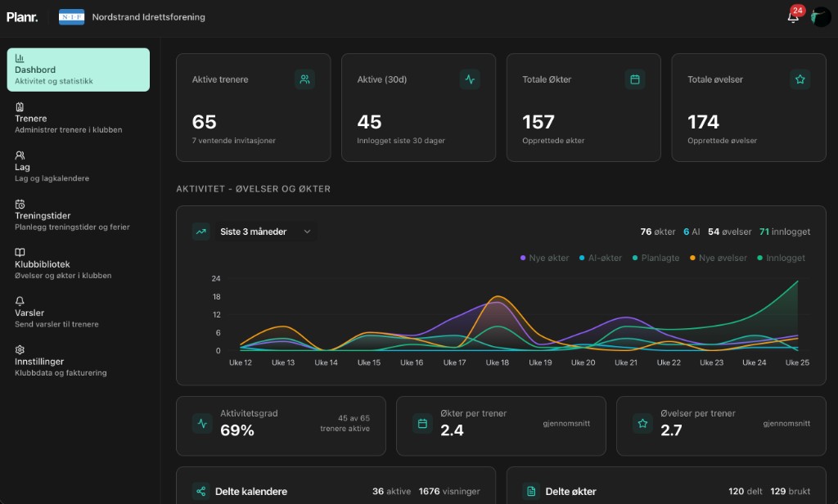The image size is (838, 504).
Task: Toggle the AI-økter legend series
Action: coord(601,258)
